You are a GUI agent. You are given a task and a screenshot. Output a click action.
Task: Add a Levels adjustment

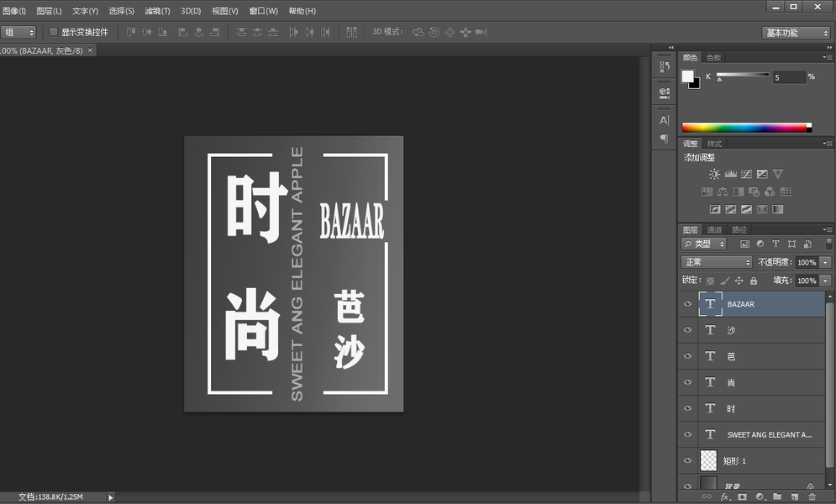click(730, 174)
